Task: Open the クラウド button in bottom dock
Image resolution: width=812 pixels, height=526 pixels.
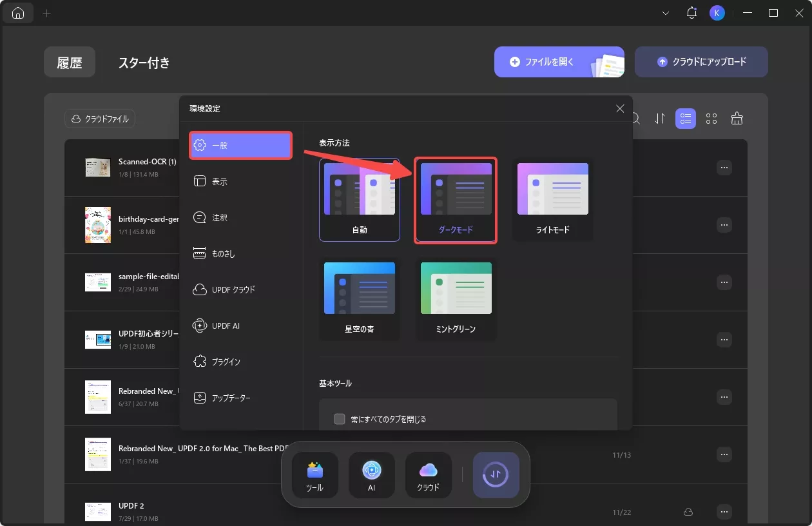Action: (429, 475)
